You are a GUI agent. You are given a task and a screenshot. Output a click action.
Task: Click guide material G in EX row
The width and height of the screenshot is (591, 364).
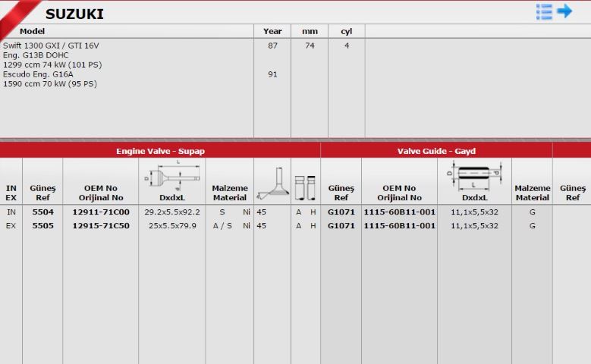pos(532,225)
